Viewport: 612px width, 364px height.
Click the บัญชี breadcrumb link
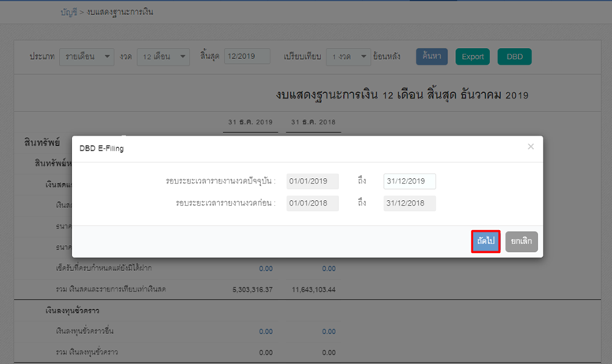click(x=69, y=12)
